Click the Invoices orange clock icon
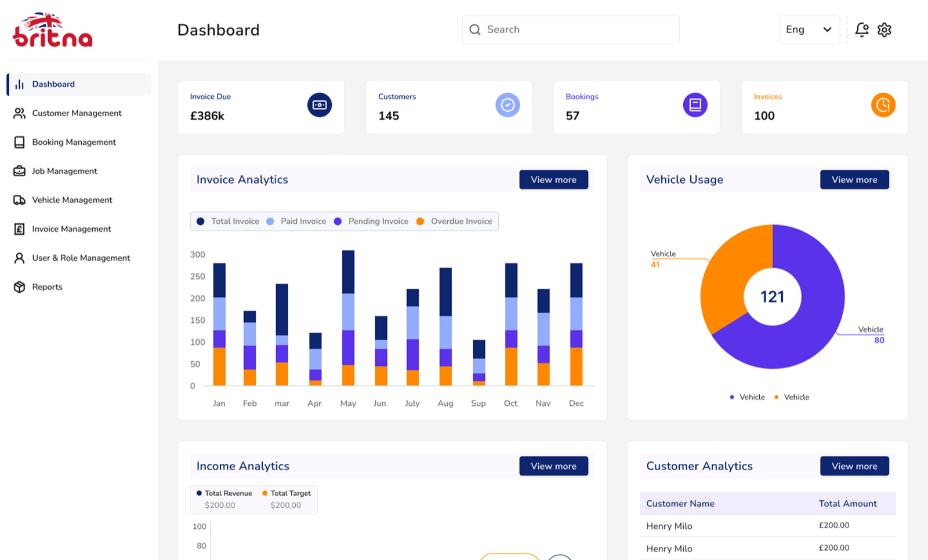Viewport: 928px width, 560px height. click(x=883, y=105)
